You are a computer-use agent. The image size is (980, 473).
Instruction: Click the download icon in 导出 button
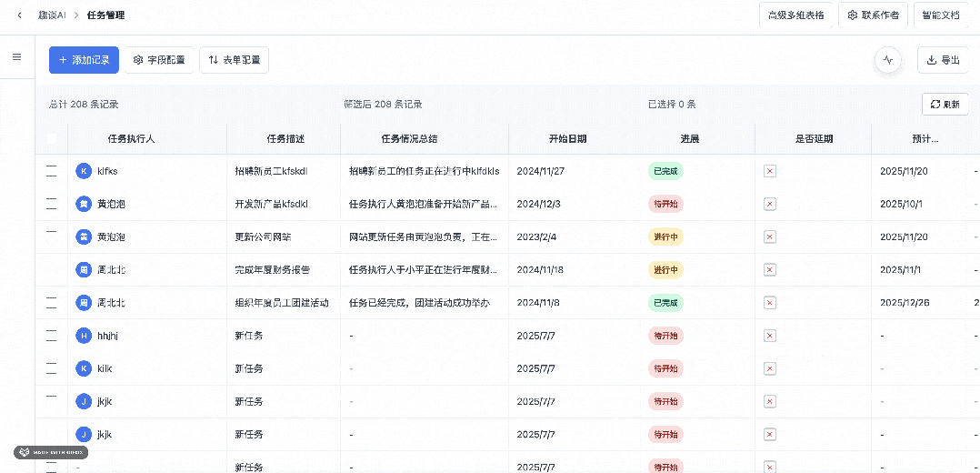pyautogui.click(x=931, y=60)
